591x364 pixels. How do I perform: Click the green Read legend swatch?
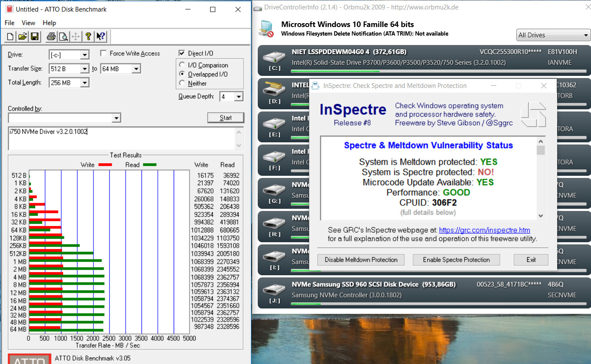click(150, 165)
